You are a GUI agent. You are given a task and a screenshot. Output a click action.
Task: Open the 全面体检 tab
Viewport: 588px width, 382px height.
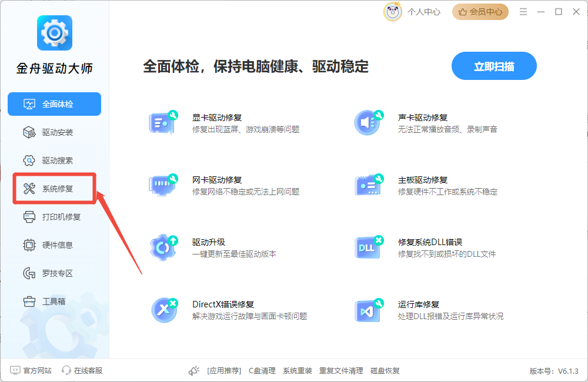(x=54, y=104)
